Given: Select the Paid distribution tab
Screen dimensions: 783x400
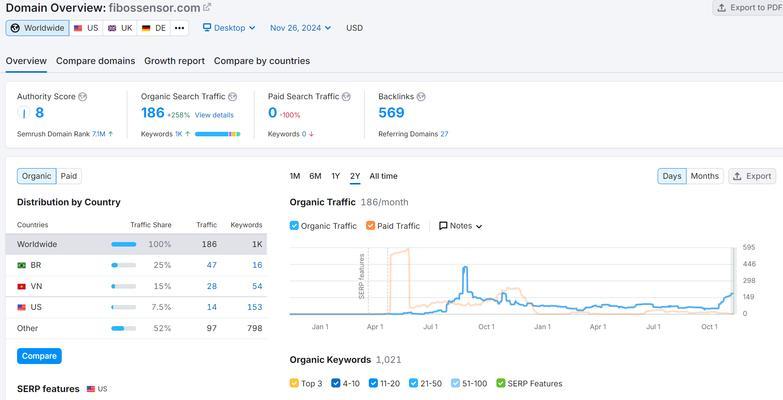Looking at the screenshot, I should point(69,176).
